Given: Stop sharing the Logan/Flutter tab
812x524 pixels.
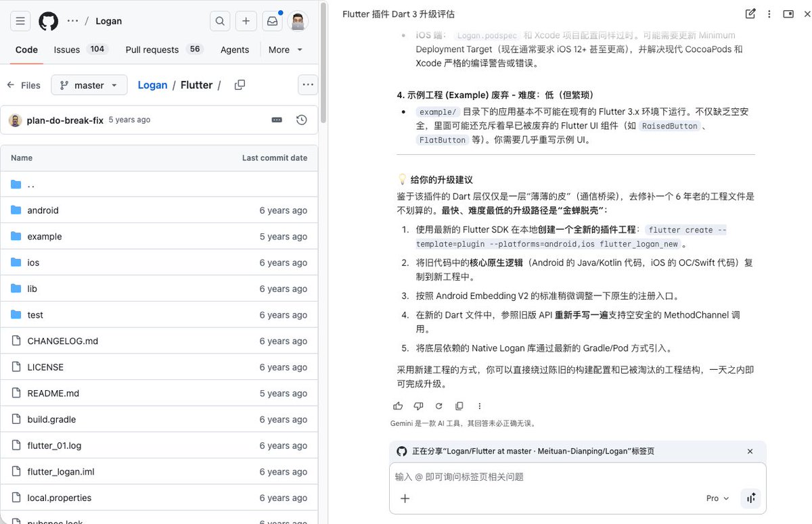Looking at the screenshot, I should [750, 451].
